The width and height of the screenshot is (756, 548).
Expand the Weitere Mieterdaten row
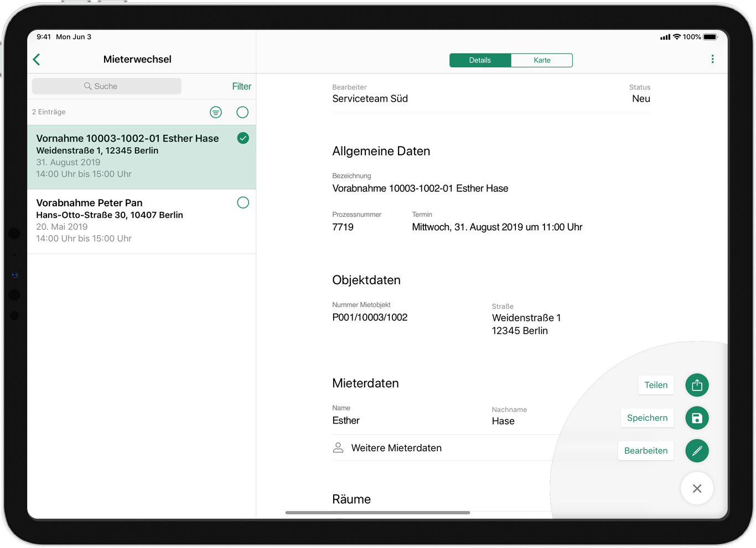point(396,448)
